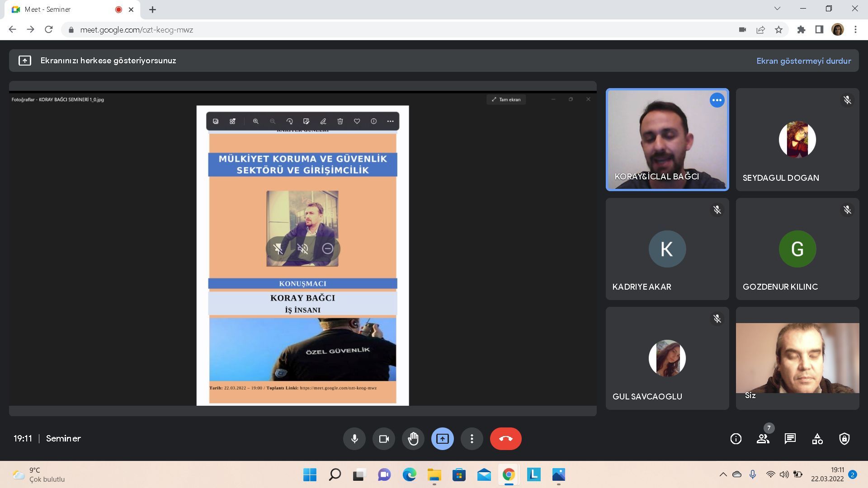868x488 pixels.
Task: Raise your hand
Action: [413, 439]
